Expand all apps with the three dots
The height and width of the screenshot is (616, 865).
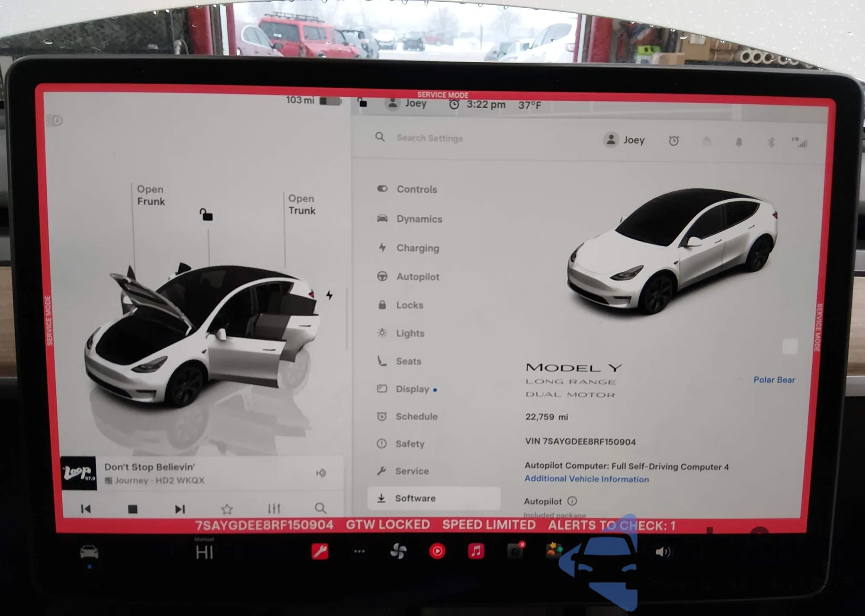point(359,551)
